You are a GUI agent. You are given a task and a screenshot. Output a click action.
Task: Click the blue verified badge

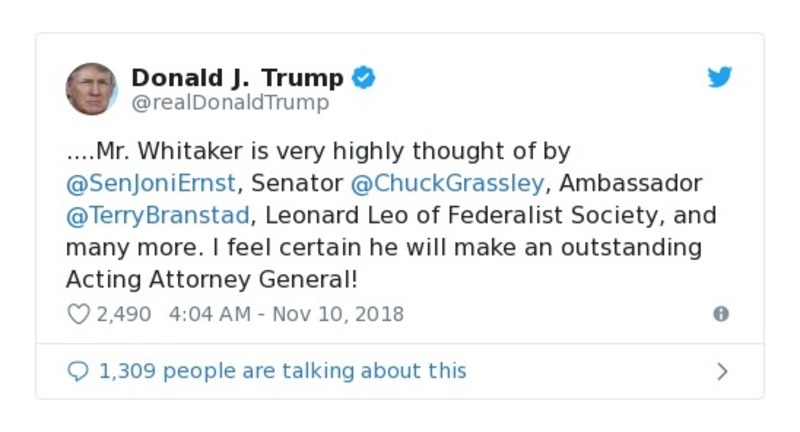[364, 78]
